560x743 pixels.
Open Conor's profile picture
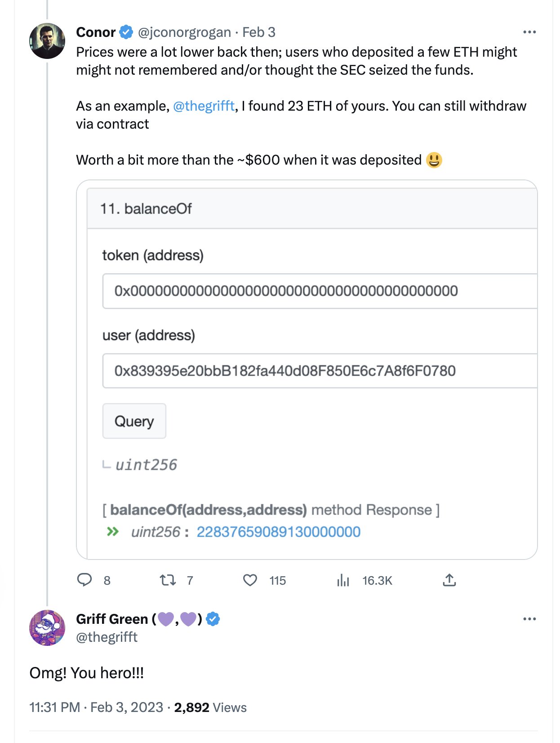tap(47, 41)
